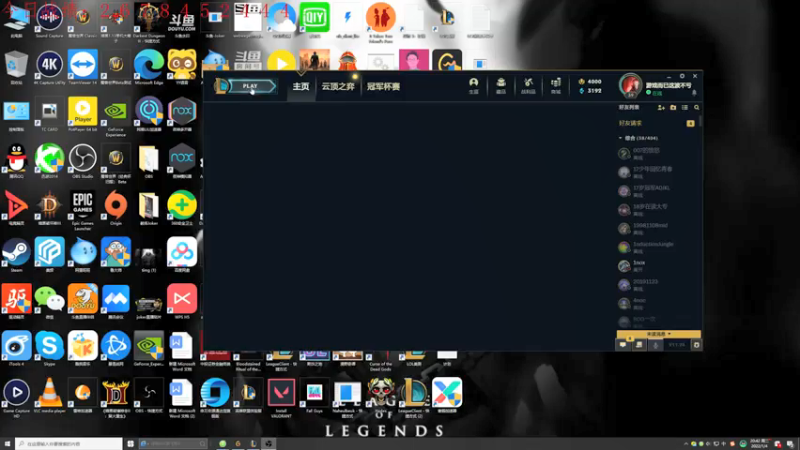
Task: Open the 云顶之弈 tab
Action: pos(338,86)
